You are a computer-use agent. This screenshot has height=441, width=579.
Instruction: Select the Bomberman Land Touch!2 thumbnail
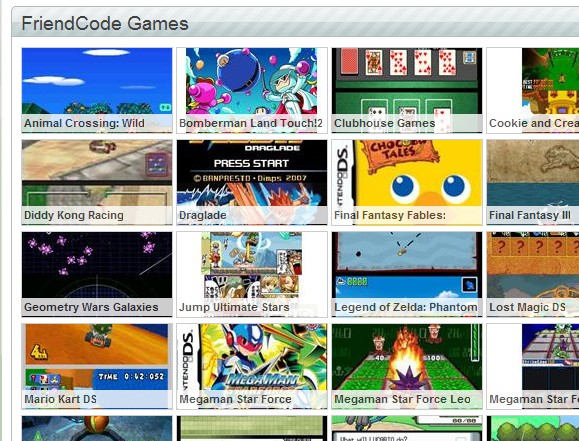[x=252, y=90]
